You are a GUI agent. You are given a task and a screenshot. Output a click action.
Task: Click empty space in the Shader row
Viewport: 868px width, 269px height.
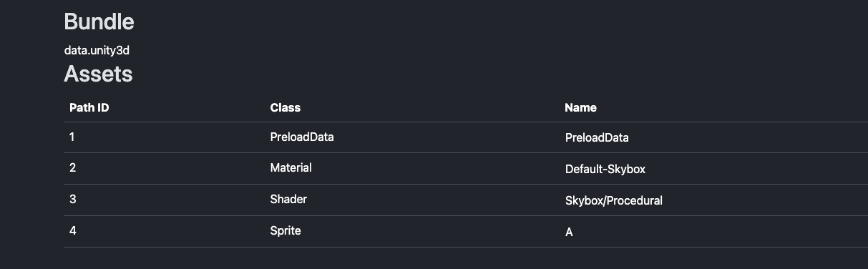pyautogui.click(x=429, y=200)
